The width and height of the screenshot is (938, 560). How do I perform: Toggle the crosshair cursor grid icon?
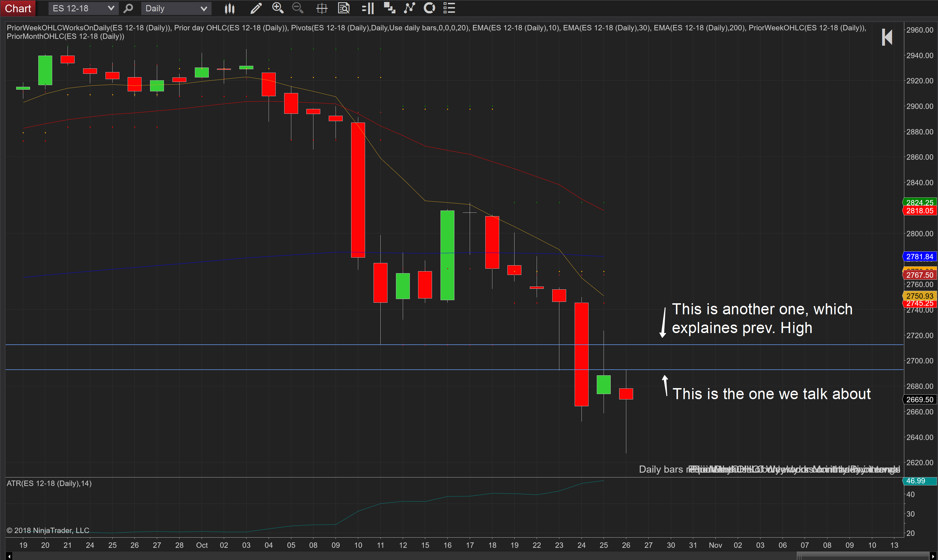tap(322, 8)
